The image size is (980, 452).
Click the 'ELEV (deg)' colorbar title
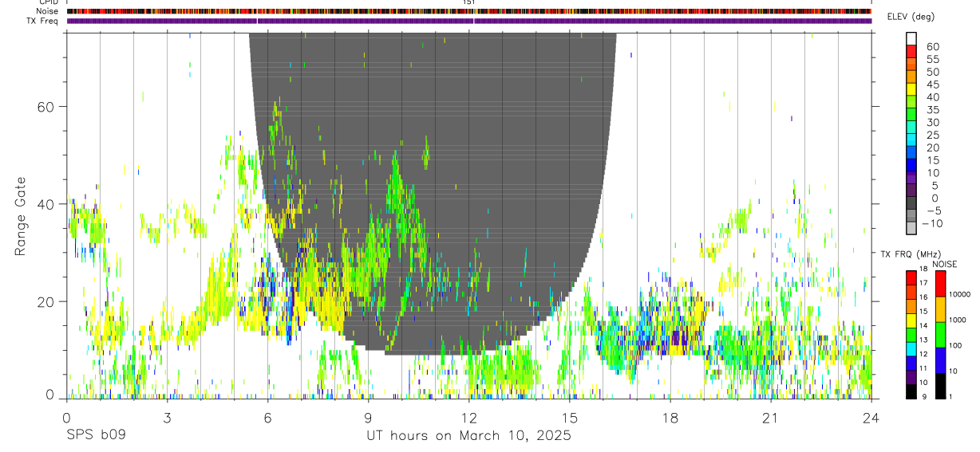[912, 17]
